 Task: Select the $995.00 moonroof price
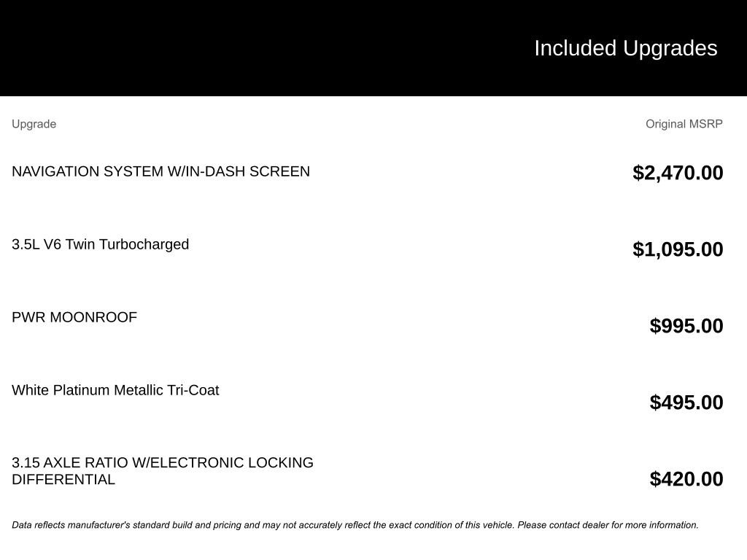coord(686,326)
